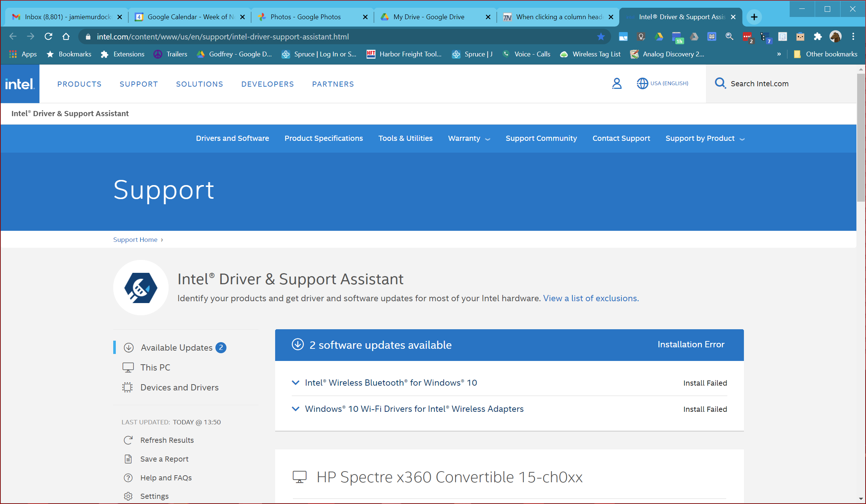Reload the page with browser refresh
866x504 pixels.
click(48, 37)
